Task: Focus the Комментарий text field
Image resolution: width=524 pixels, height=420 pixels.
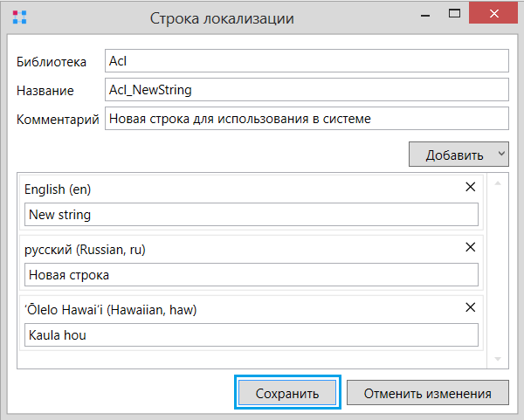Action: (307, 118)
